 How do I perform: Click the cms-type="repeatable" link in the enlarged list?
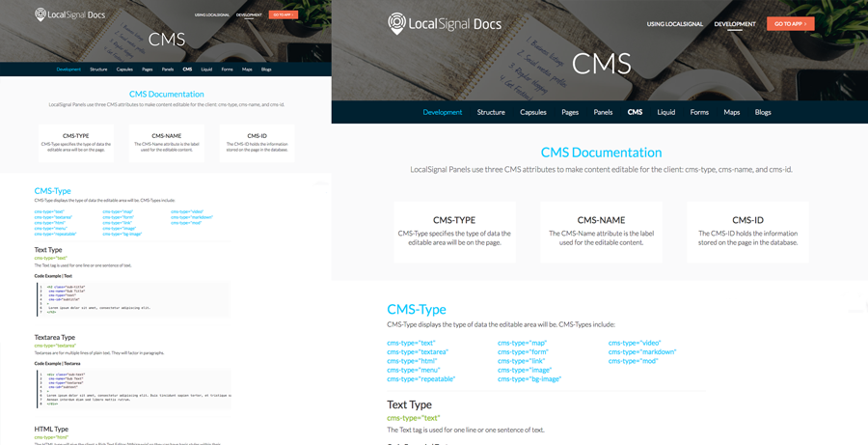click(420, 379)
